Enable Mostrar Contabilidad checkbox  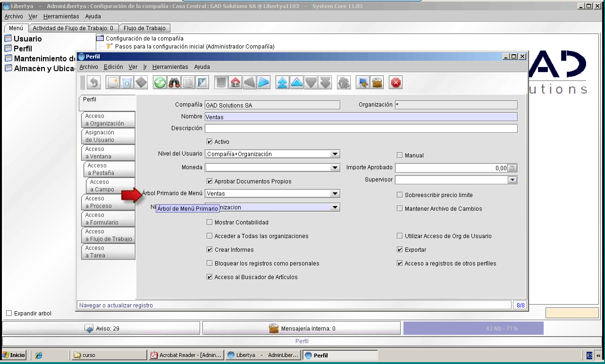point(210,222)
